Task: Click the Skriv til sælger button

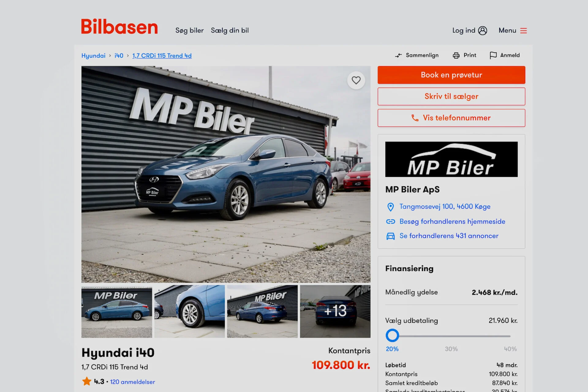Action: [x=451, y=96]
